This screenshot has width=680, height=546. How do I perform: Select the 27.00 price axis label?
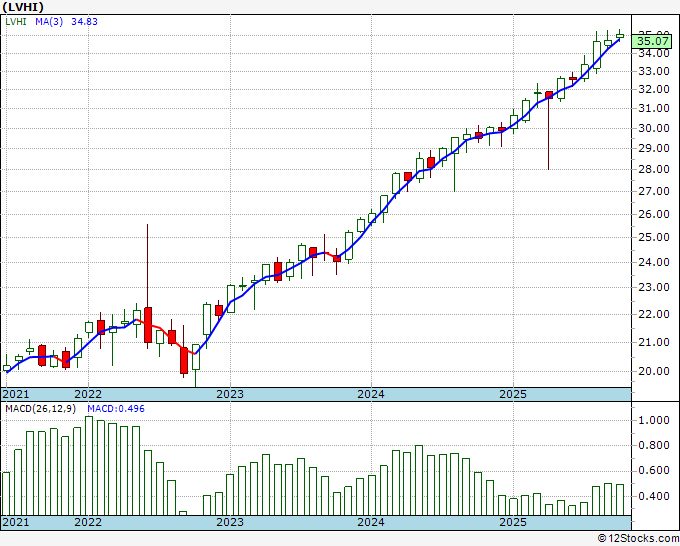pyautogui.click(x=654, y=191)
